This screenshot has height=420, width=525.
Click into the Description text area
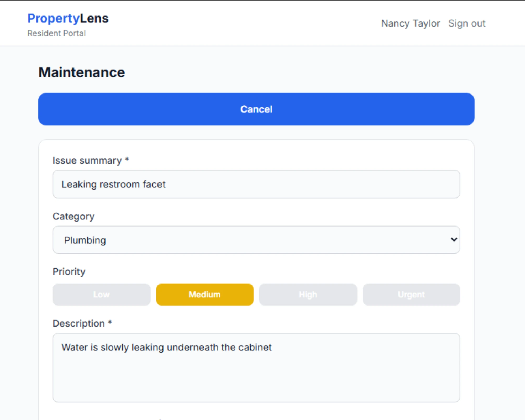256,367
